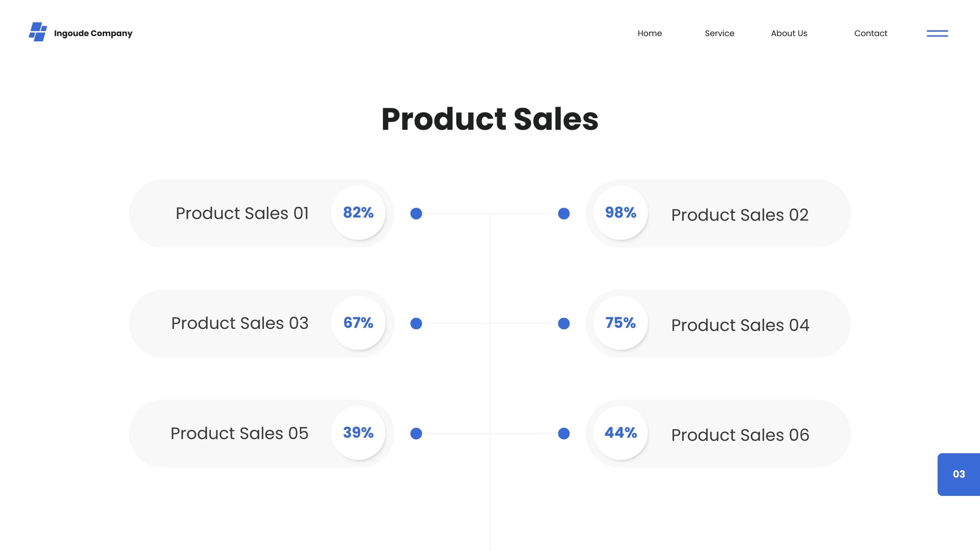This screenshot has height=551, width=980.
Task: Open the Contact page link
Action: (x=870, y=33)
